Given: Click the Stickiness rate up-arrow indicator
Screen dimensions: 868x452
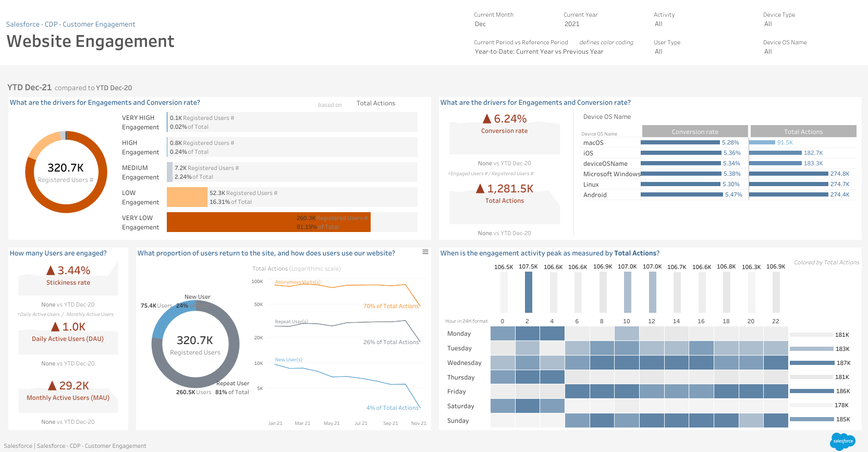Looking at the screenshot, I should [51, 270].
